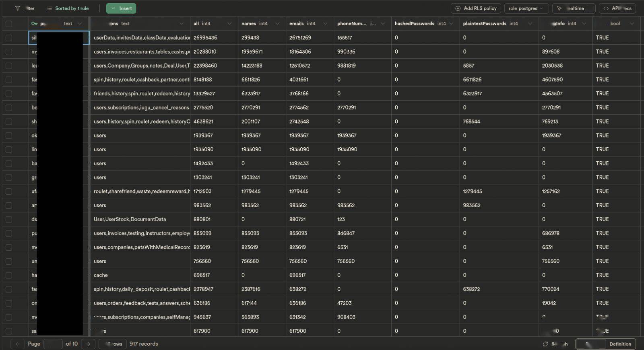Check the row with all value 13329527
Screen dimensions: 644x350
click(x=9, y=94)
